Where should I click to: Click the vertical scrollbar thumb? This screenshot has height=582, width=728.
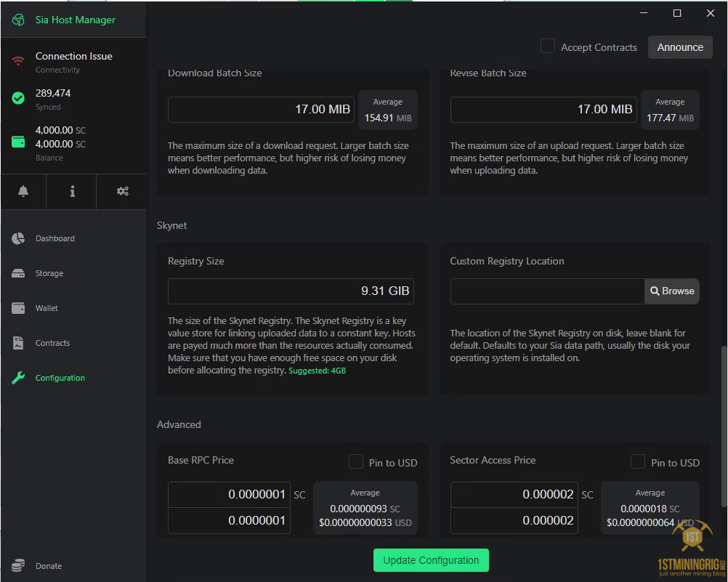coord(724,426)
